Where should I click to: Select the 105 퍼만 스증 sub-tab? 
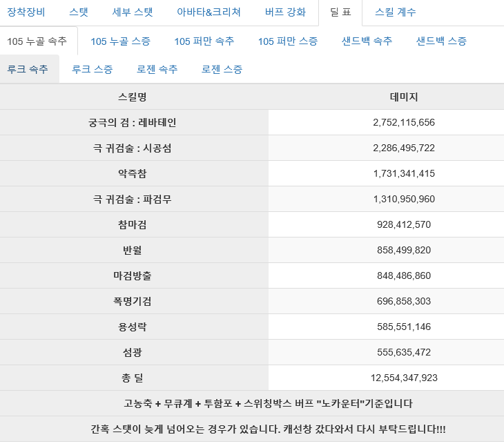pos(288,41)
